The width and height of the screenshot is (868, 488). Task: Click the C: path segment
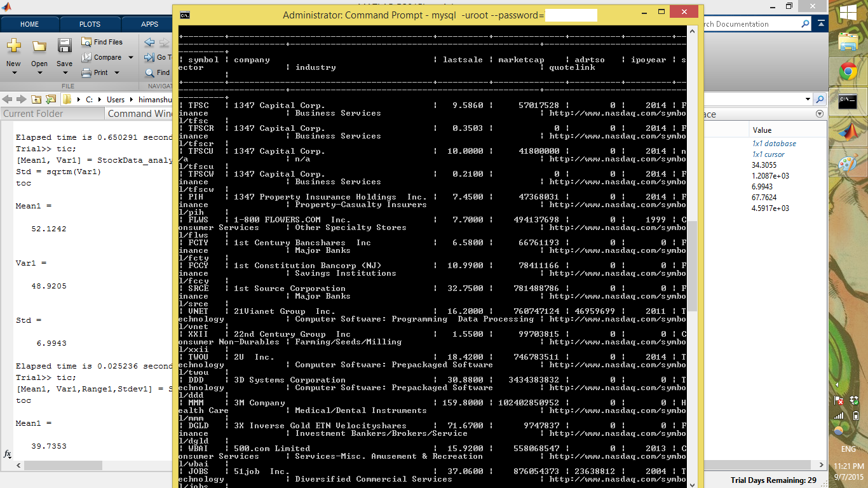tap(90, 100)
